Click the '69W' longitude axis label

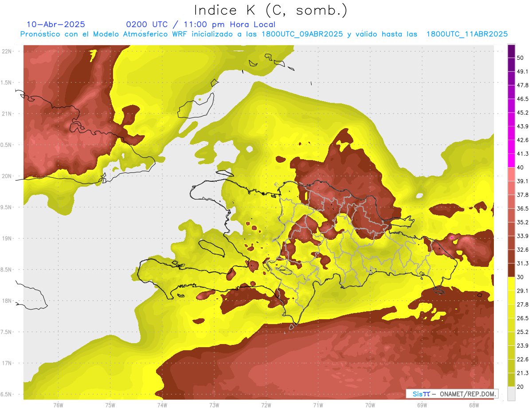click(x=422, y=405)
